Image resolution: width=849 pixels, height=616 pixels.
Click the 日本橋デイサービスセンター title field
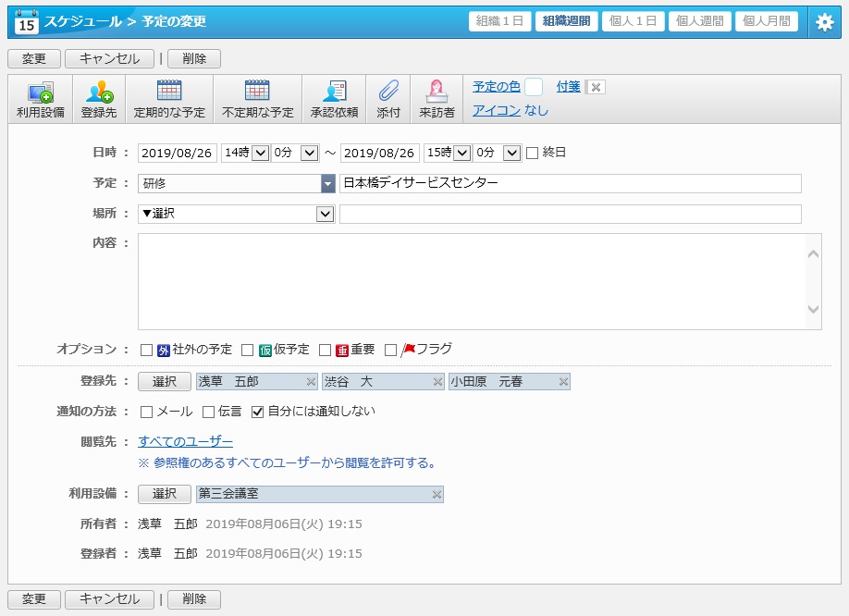click(x=570, y=183)
